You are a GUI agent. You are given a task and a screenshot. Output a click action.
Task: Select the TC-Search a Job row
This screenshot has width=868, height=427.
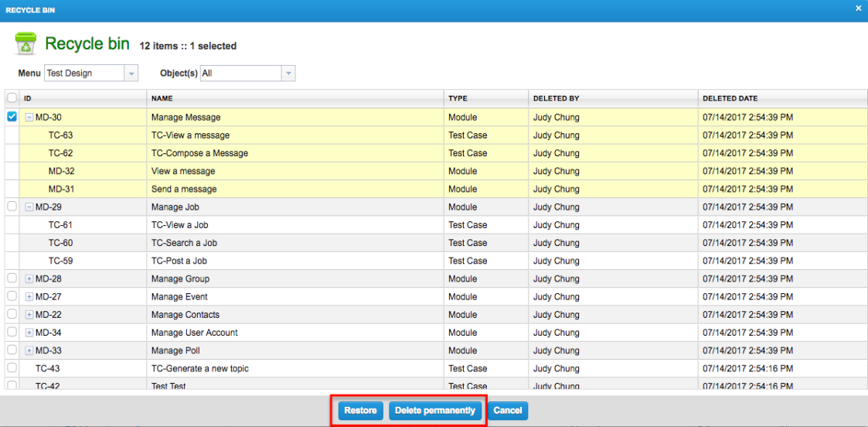pos(184,243)
